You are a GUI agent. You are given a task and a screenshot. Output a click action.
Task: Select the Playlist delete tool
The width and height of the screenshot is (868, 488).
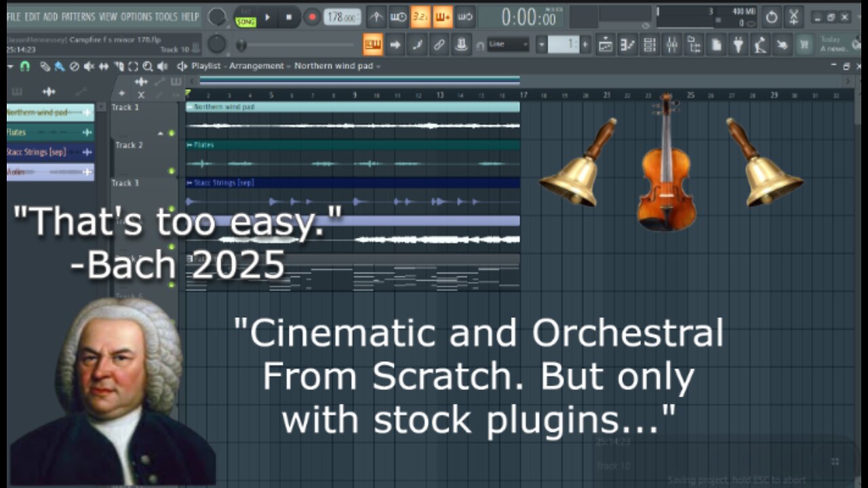tap(75, 66)
